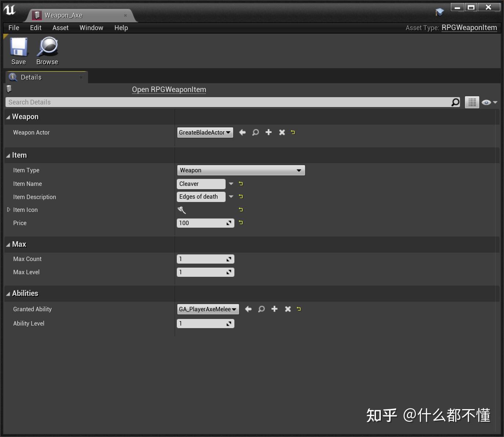Image resolution: width=504 pixels, height=437 pixels.
Task: Click the Open RPGWeaponItem link
Action: pos(169,89)
